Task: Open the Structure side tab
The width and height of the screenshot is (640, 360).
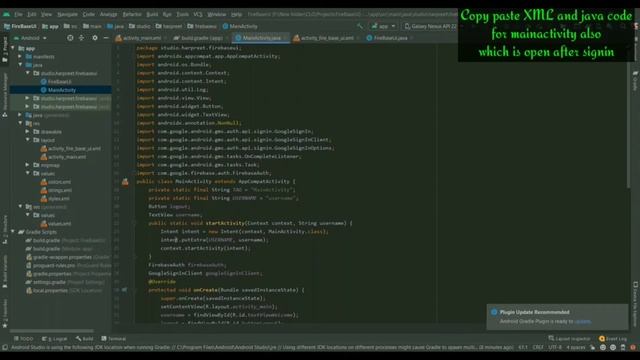Action: [4, 229]
